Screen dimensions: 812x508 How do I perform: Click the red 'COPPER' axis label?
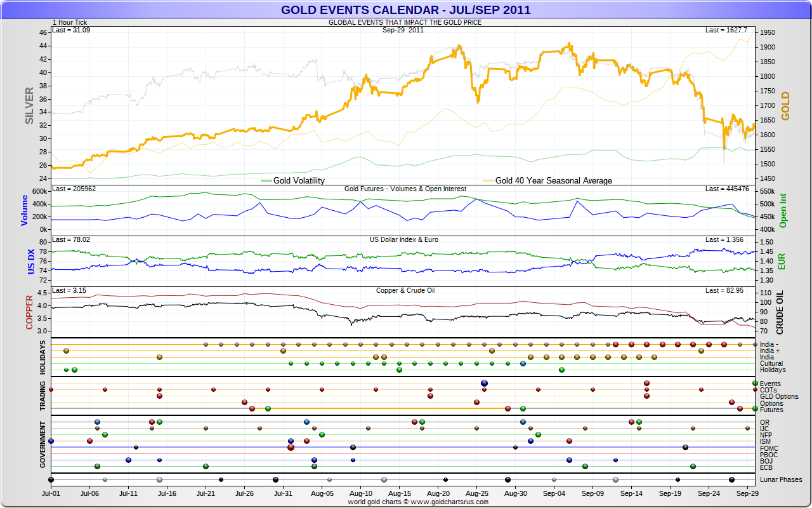point(29,312)
